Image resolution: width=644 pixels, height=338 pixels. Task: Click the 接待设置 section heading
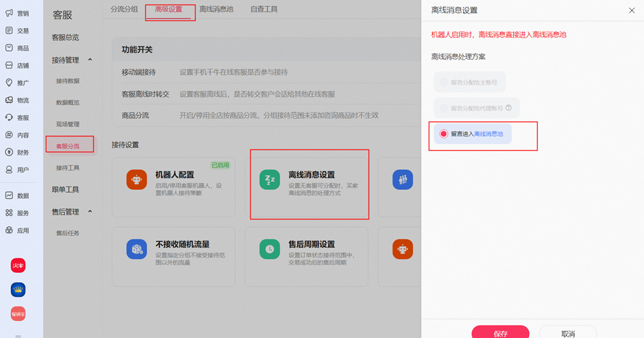coord(125,145)
